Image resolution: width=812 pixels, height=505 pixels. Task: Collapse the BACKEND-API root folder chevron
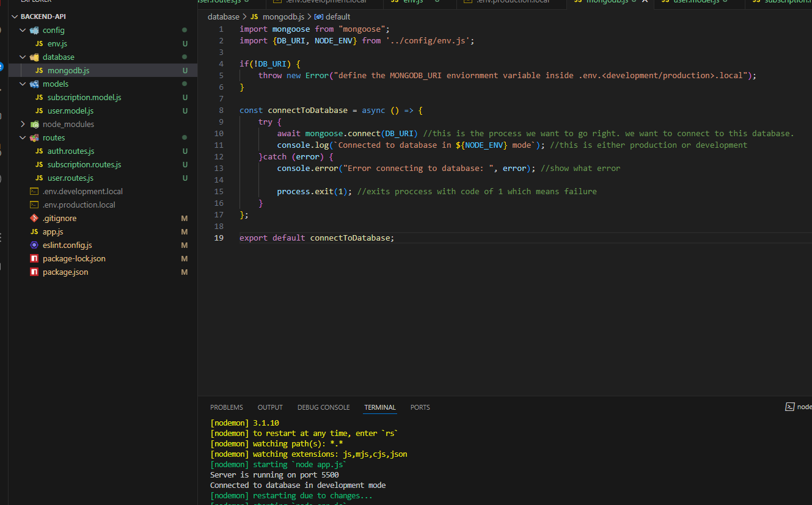(15, 16)
